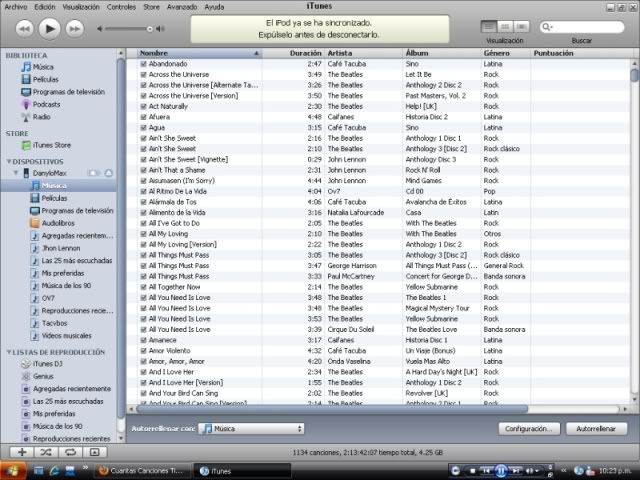Switch to Cover Flow view mode
The height and width of the screenshot is (480, 640).
click(521, 27)
